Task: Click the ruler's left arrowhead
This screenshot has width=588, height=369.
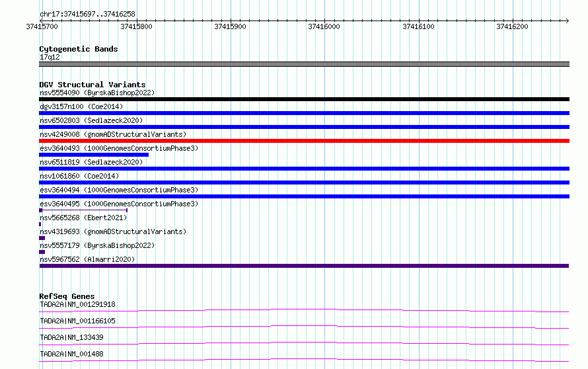Action: 41,20
